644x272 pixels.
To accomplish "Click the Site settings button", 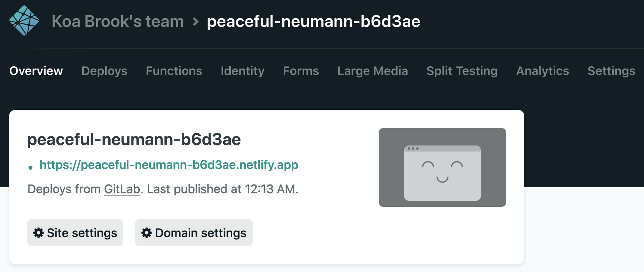I will click(75, 233).
